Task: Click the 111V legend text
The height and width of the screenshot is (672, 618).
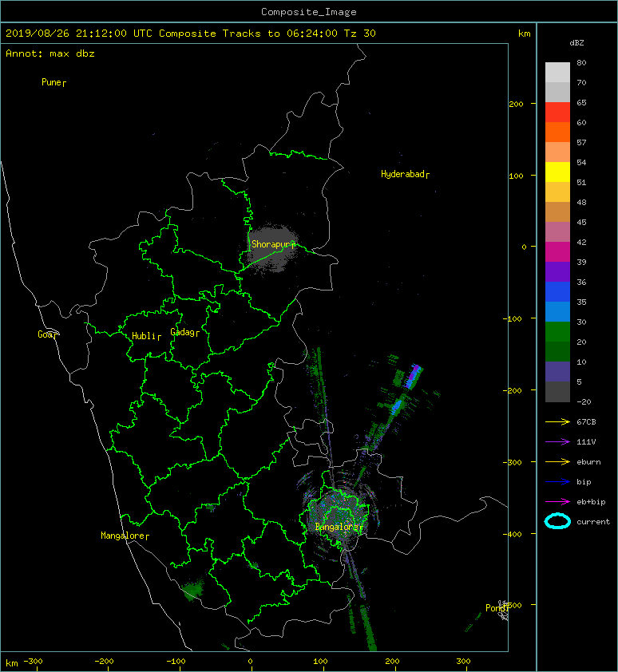Action: 586,442
